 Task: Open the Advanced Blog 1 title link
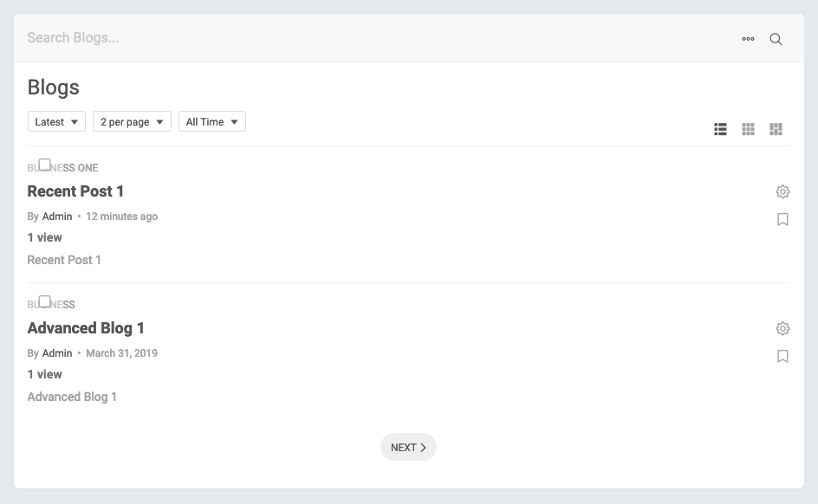(x=86, y=328)
